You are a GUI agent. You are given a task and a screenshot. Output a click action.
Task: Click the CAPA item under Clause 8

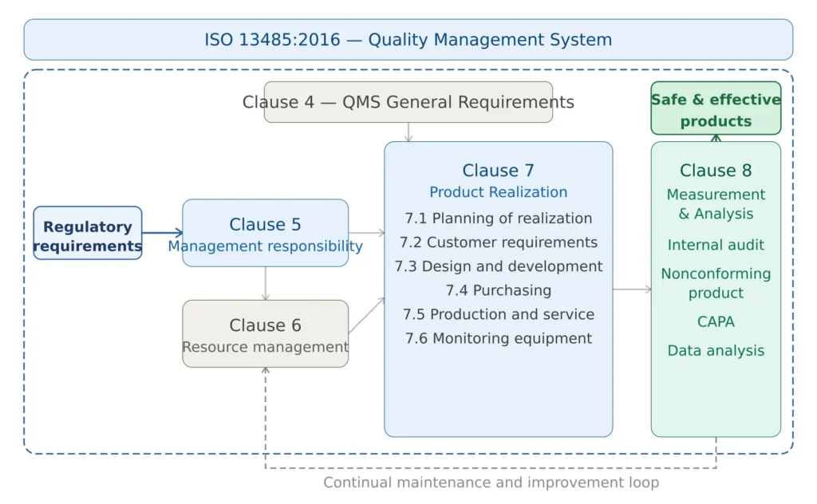tap(716, 321)
